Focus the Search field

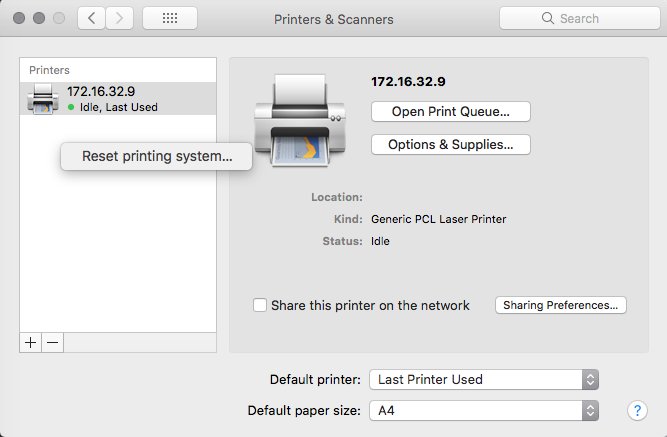click(x=580, y=18)
